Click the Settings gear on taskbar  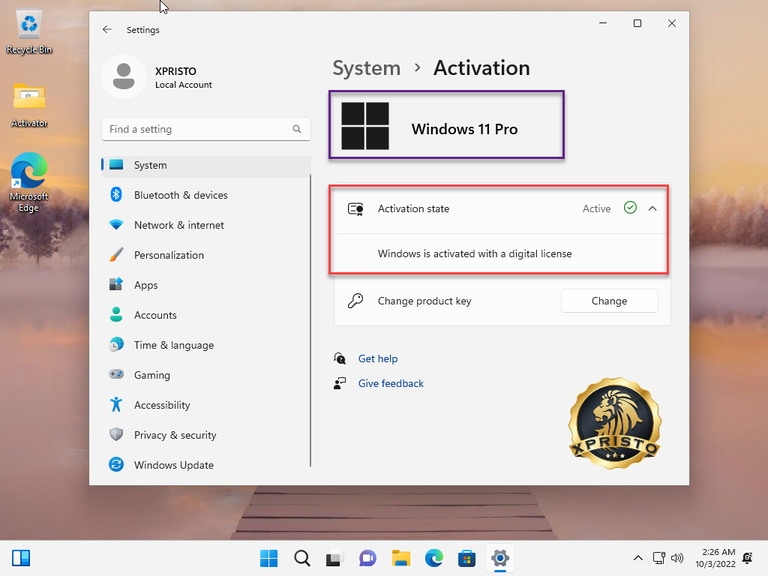(x=500, y=558)
